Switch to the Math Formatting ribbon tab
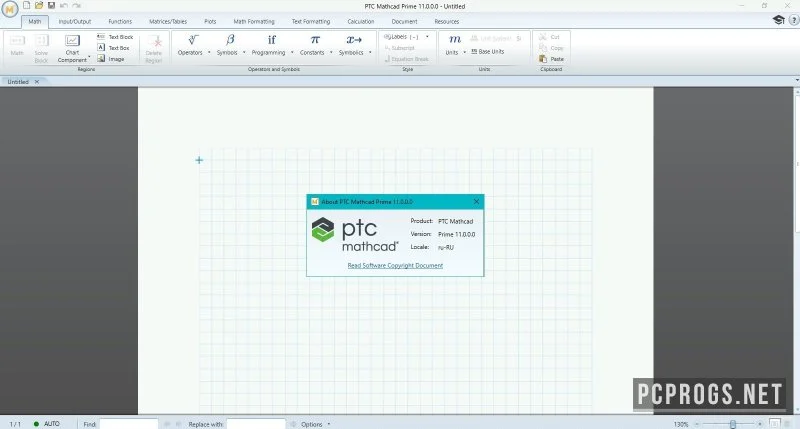 click(254, 21)
